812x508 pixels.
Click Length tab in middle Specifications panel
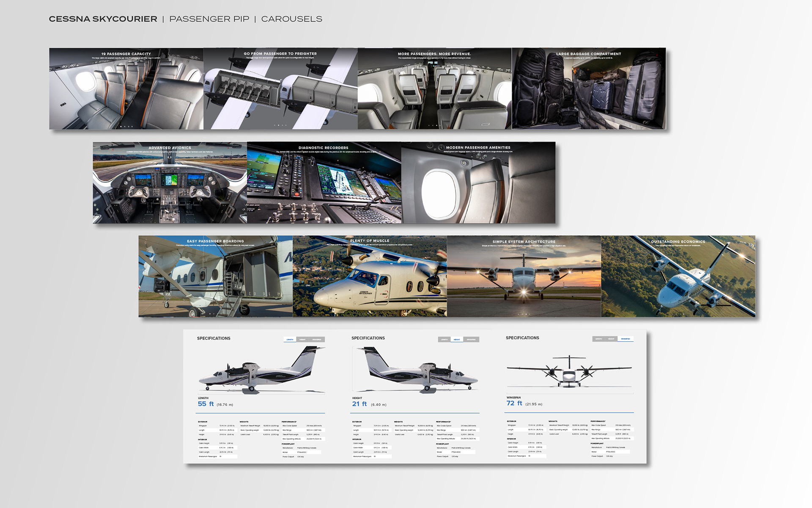[x=444, y=340]
